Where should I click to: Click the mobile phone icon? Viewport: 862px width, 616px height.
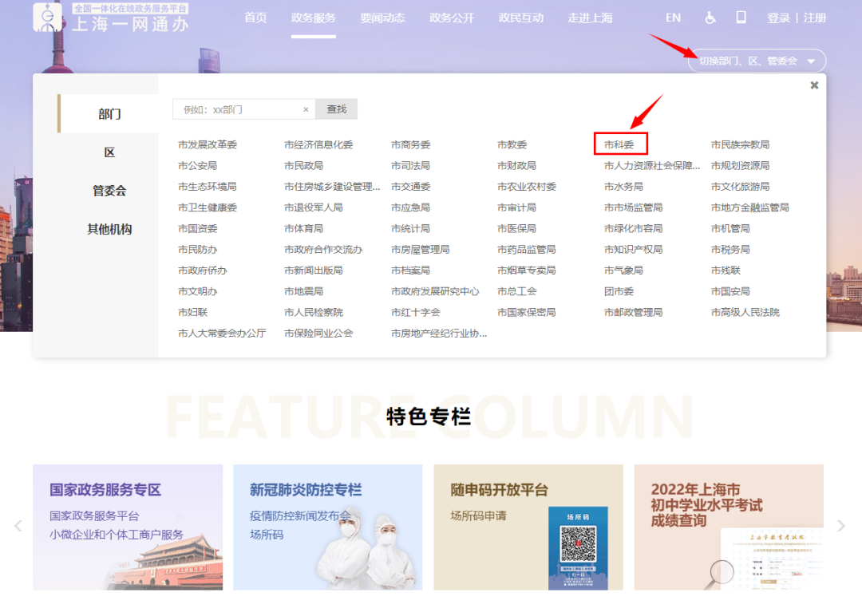pos(741,18)
